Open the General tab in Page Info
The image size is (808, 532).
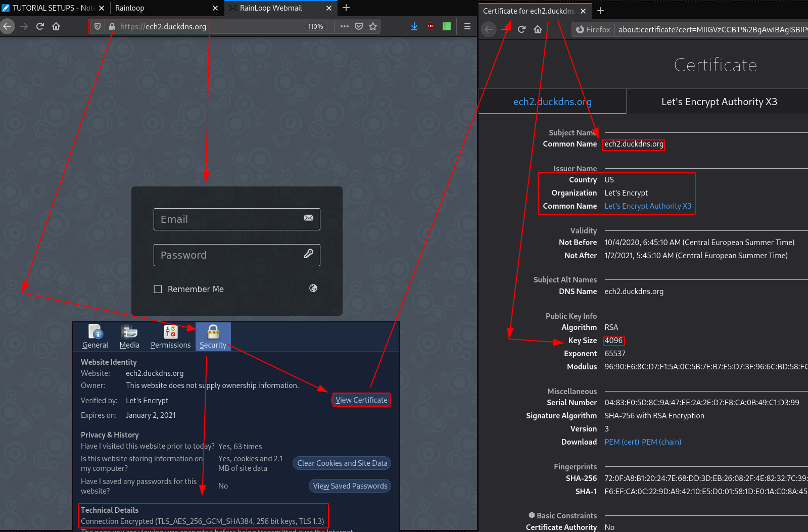click(x=95, y=336)
